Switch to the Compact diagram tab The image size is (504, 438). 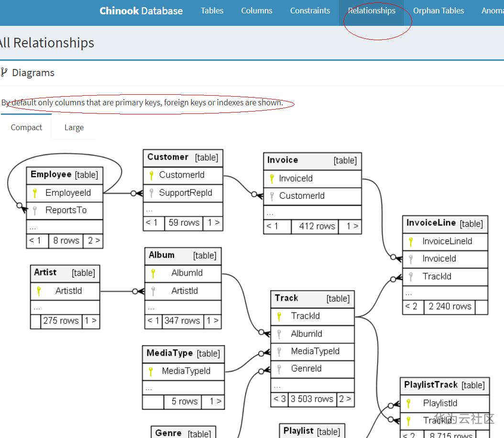pyautogui.click(x=26, y=127)
